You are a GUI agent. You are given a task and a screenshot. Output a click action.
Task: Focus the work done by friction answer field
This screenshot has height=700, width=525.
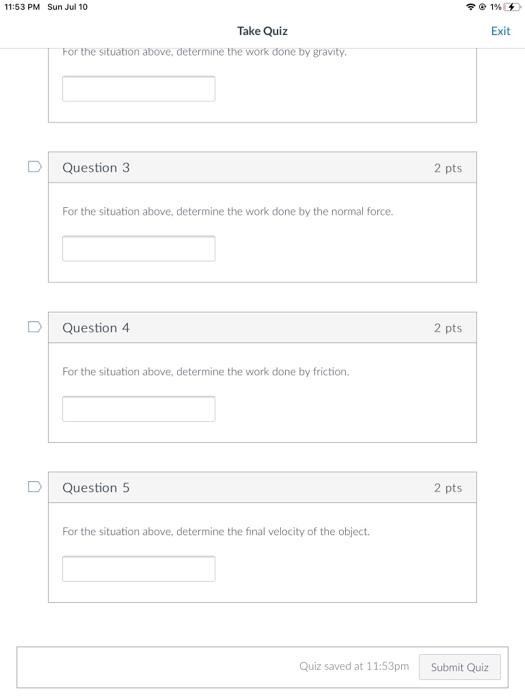(139, 409)
